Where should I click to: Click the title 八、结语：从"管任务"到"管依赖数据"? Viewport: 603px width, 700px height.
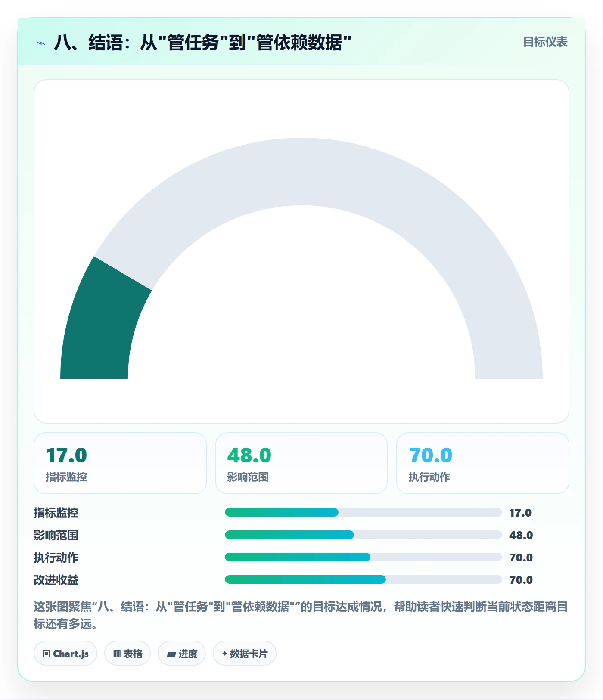pyautogui.click(x=202, y=43)
